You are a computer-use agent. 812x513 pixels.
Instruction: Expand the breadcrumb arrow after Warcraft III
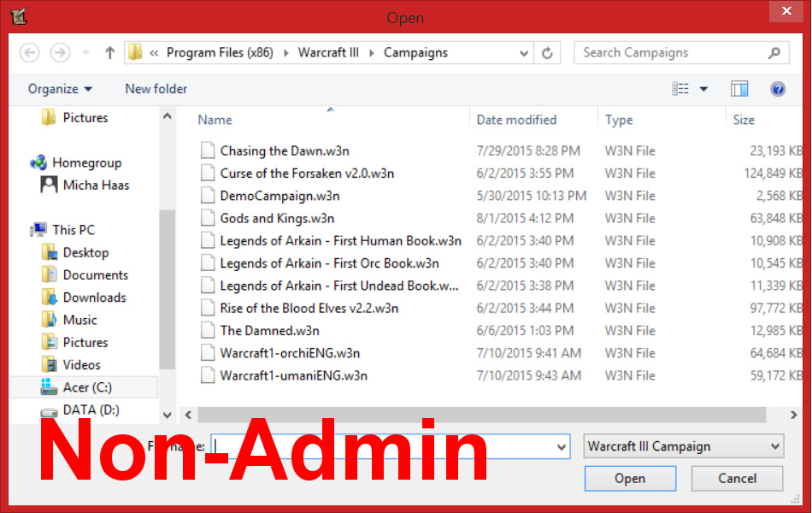[x=371, y=53]
